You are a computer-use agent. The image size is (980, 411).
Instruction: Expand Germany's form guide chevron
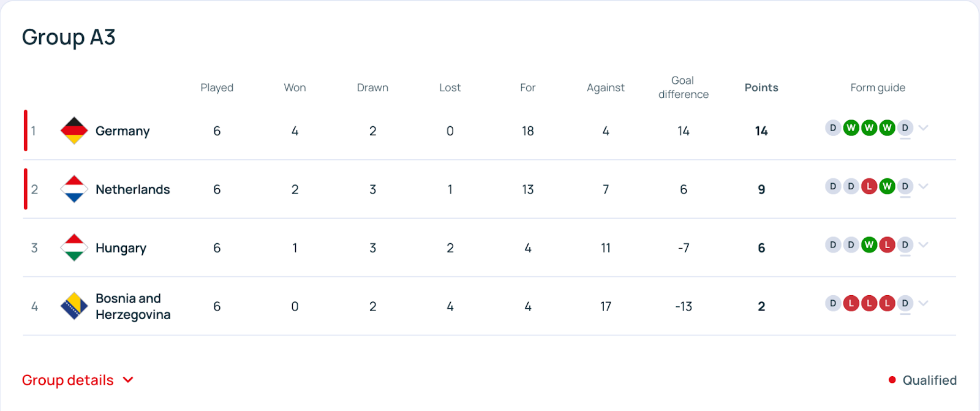pyautogui.click(x=924, y=128)
